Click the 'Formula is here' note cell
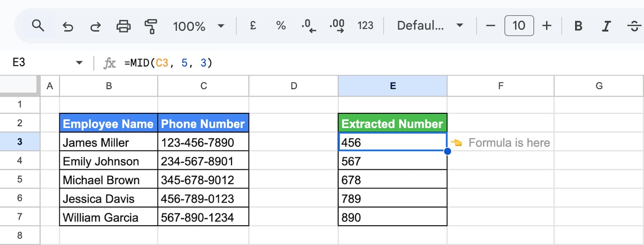The width and height of the screenshot is (644, 245). click(x=501, y=142)
